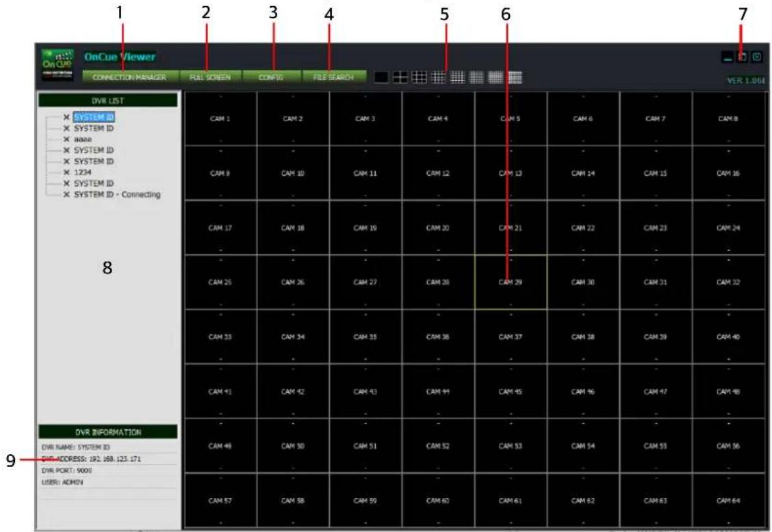Select the highlighted SYSTEM ID entry
The width and height of the screenshot is (772, 532).
(x=94, y=117)
